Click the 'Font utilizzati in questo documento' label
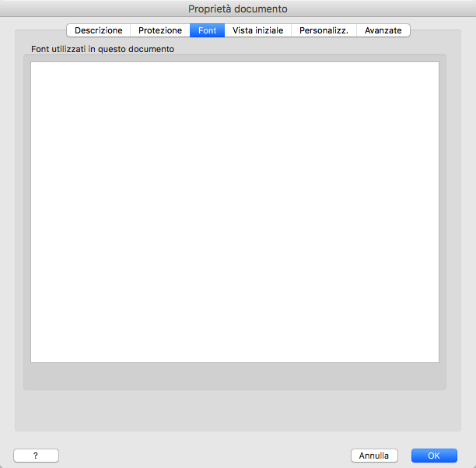The height and width of the screenshot is (468, 476). (x=103, y=49)
